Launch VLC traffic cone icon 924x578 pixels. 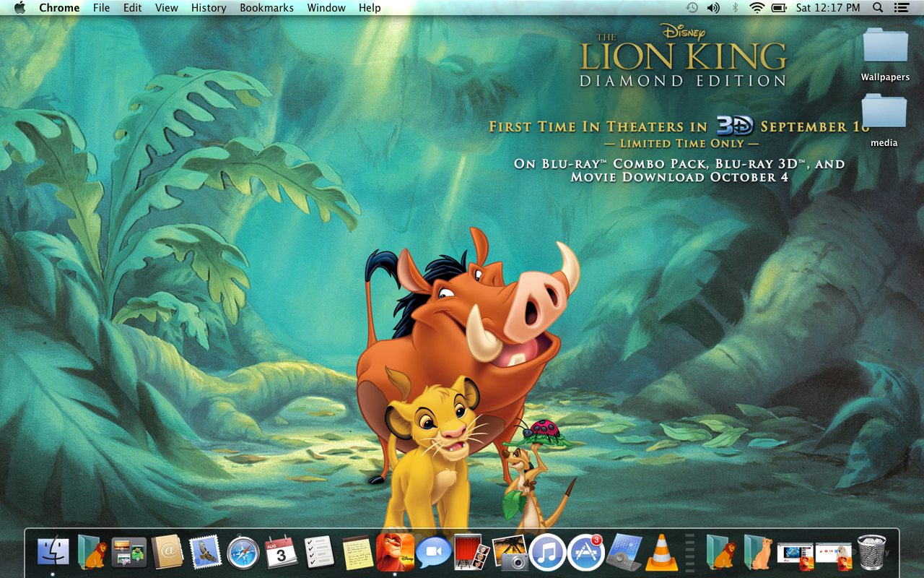click(661, 553)
